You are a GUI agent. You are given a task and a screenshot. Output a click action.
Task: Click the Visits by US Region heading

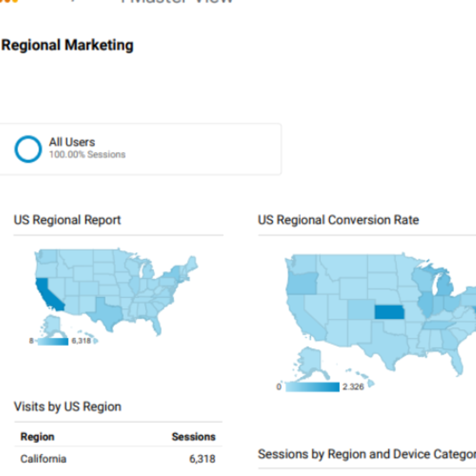coord(67,407)
